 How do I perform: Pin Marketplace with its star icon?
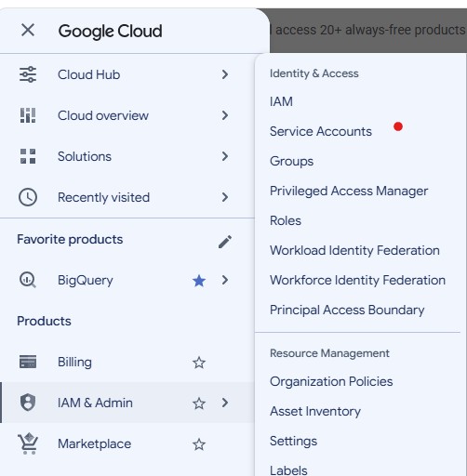tap(199, 444)
